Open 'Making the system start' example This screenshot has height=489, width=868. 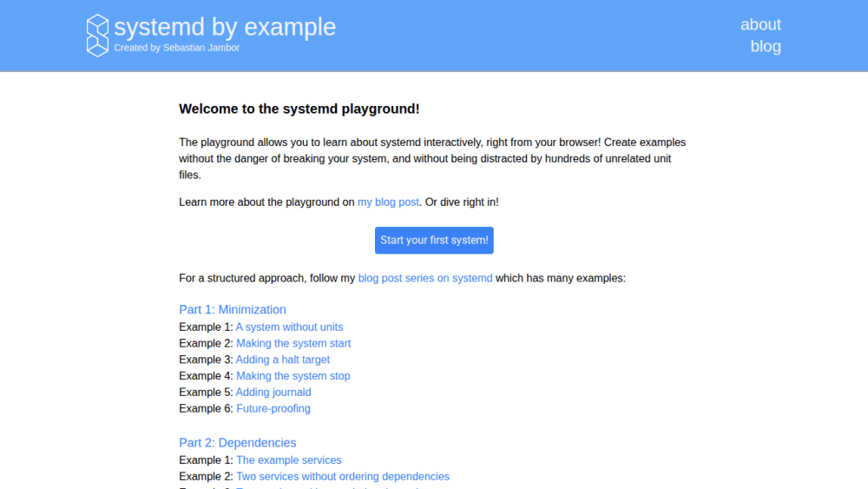tap(293, 343)
